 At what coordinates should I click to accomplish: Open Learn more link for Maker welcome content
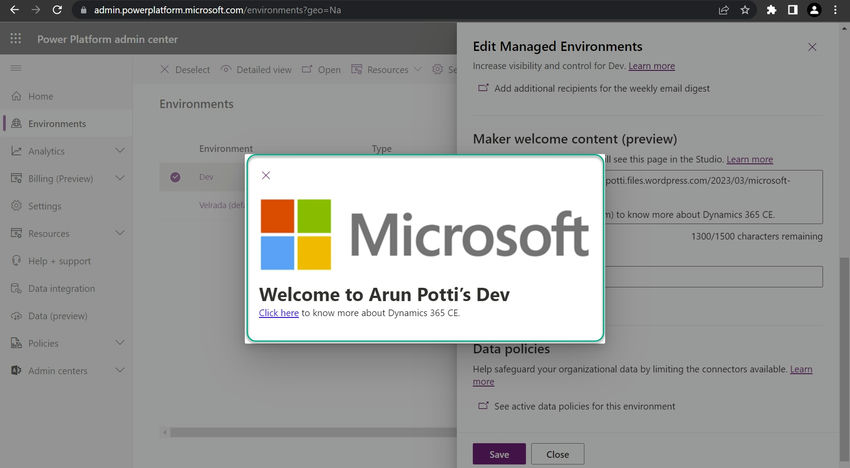tap(750, 159)
